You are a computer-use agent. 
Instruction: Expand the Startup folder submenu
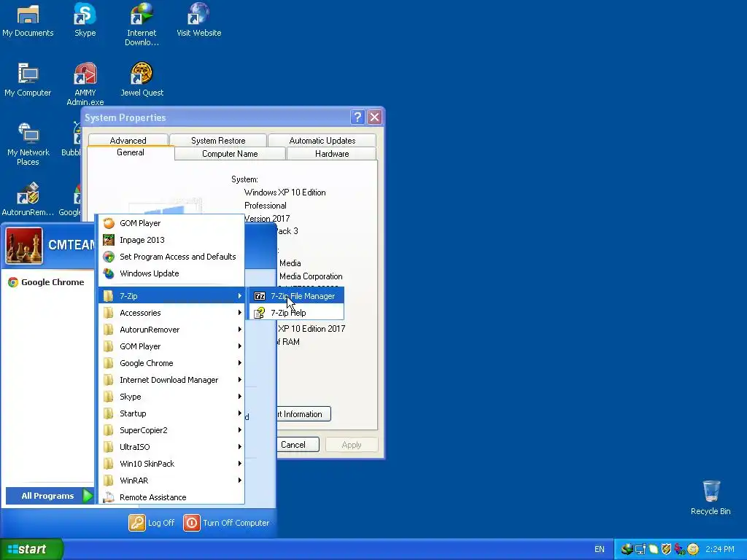coord(171,413)
